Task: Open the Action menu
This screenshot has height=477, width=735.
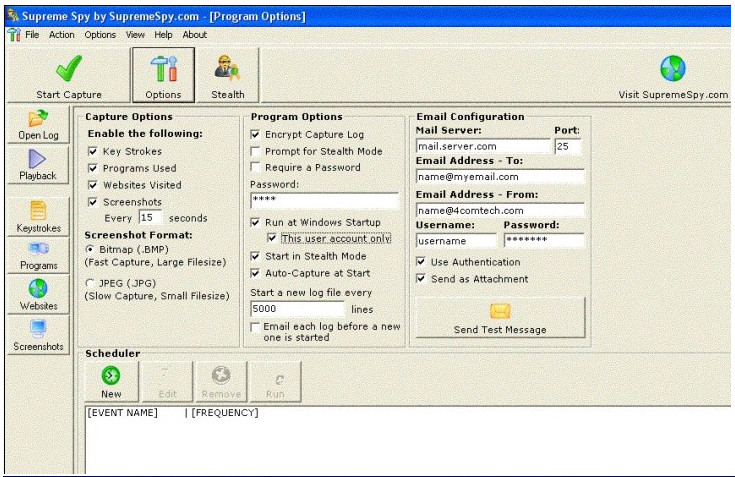Action: (x=61, y=35)
